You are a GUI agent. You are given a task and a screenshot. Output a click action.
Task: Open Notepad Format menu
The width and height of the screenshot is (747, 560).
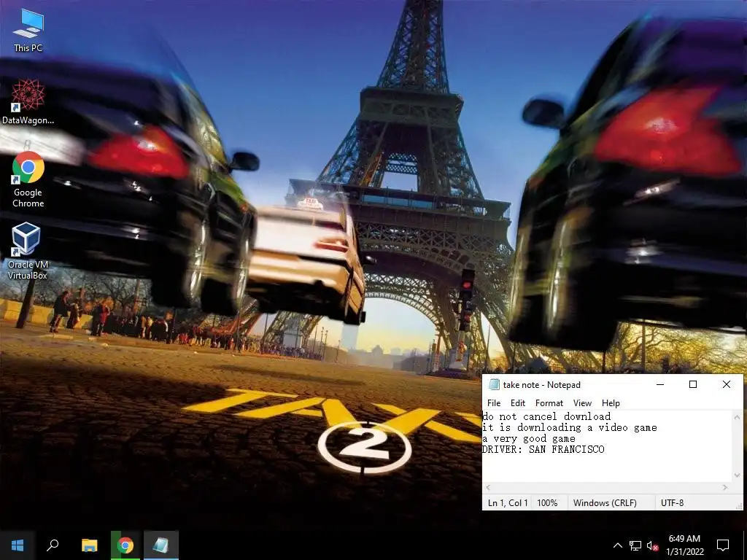coord(549,402)
